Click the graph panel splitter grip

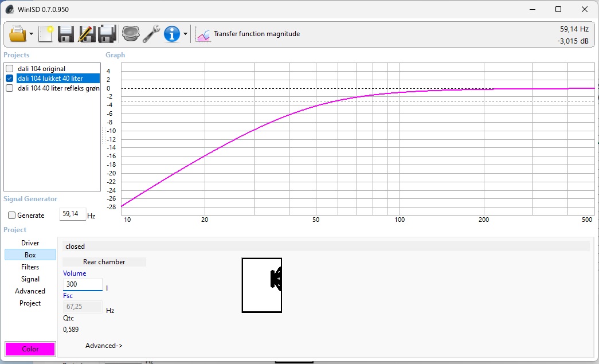point(103,136)
